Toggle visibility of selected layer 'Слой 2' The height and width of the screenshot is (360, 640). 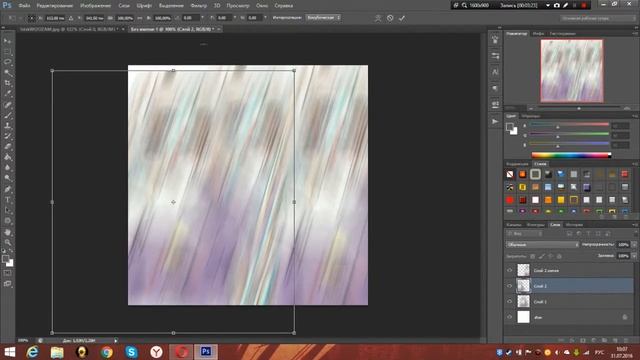(x=509, y=286)
